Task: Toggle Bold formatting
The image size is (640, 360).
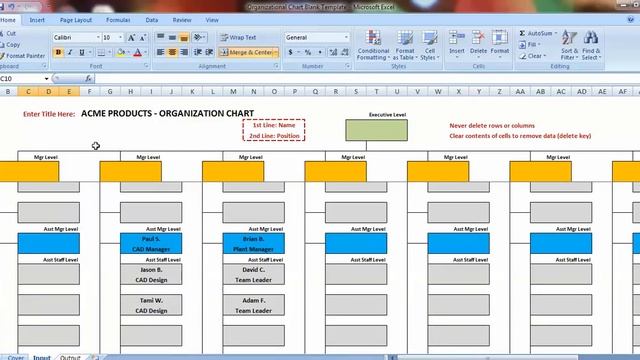Action: (58, 52)
